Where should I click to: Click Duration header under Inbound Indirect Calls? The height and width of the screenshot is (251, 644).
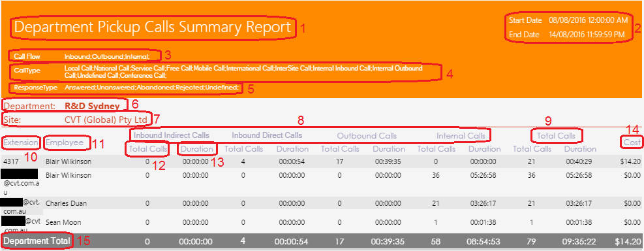pos(196,149)
